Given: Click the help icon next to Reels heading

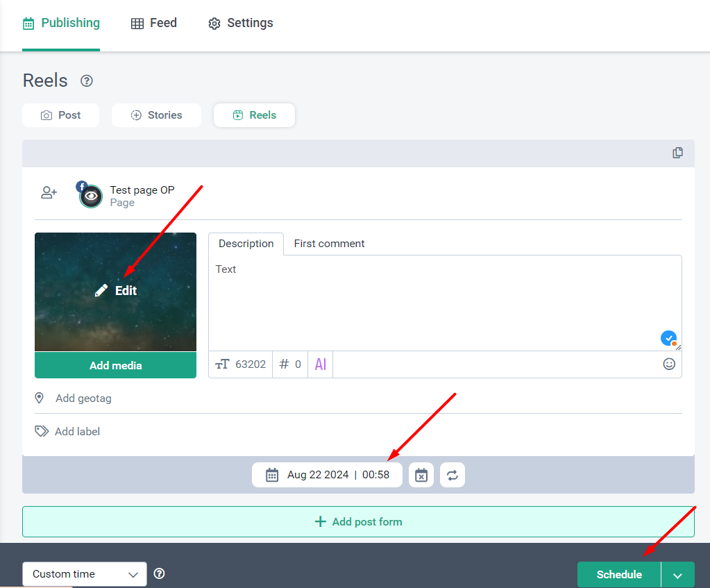Looking at the screenshot, I should (x=87, y=81).
